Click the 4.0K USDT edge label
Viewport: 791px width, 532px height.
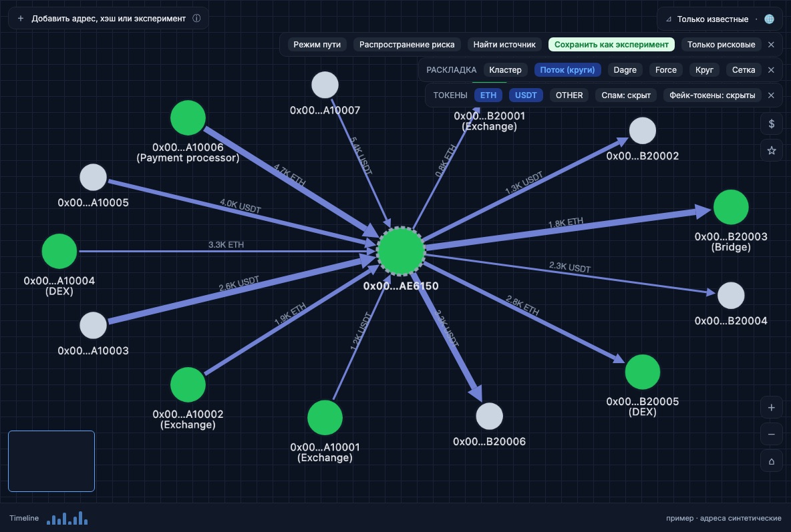click(x=240, y=206)
